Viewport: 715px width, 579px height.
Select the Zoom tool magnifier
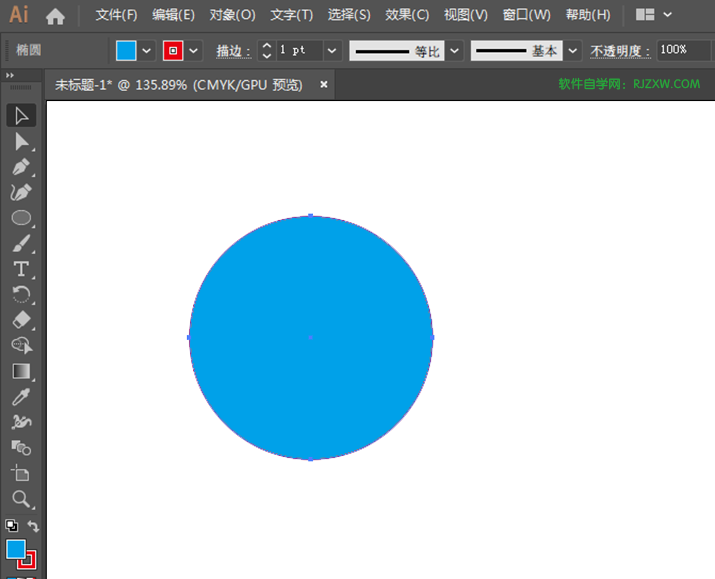click(21, 499)
